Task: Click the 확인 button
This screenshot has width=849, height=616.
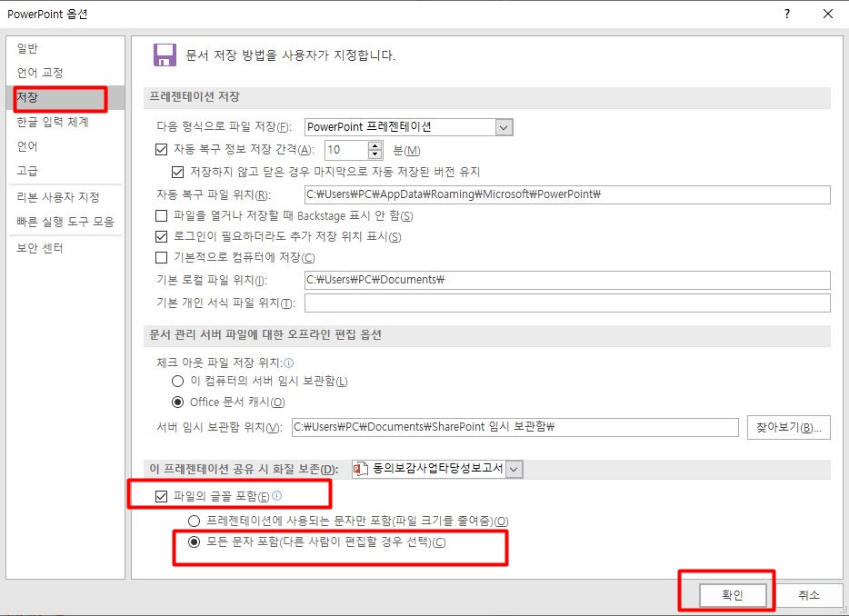Action: coord(734,595)
